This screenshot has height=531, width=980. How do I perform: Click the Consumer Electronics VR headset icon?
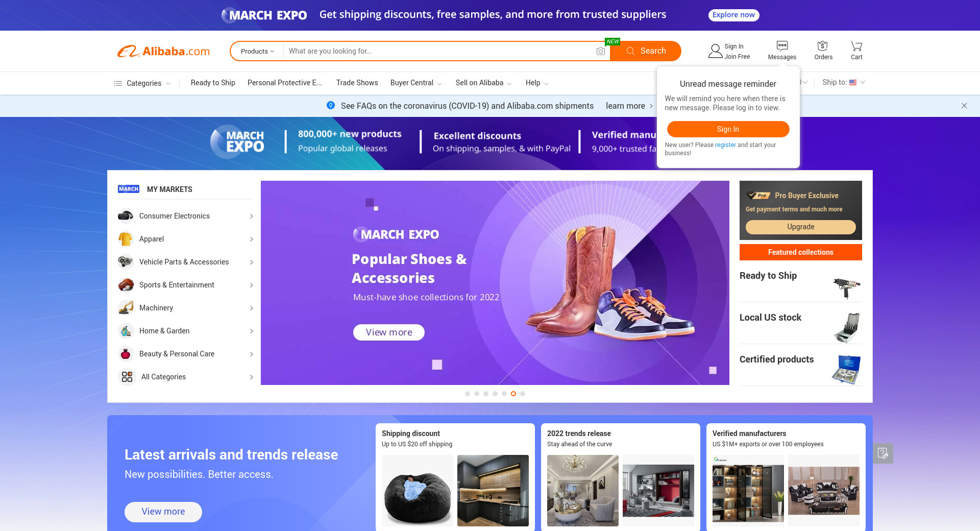pyautogui.click(x=126, y=216)
